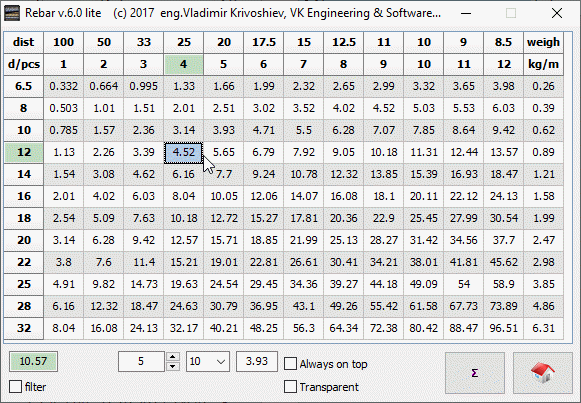Select the highlighted column header 4
Image resolution: width=581 pixels, height=403 pixels.
click(x=183, y=64)
